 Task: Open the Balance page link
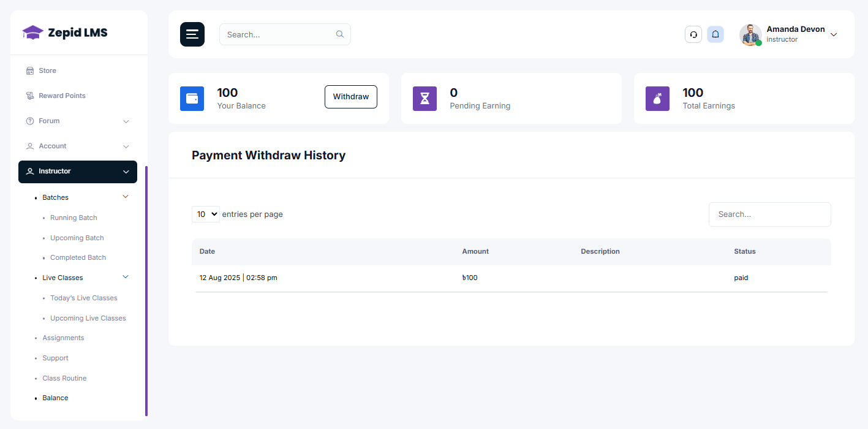(55, 397)
